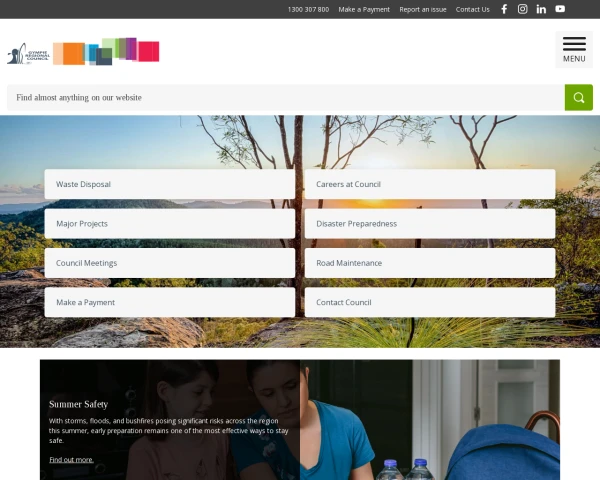Open the Council Meetings quick link

pos(170,263)
